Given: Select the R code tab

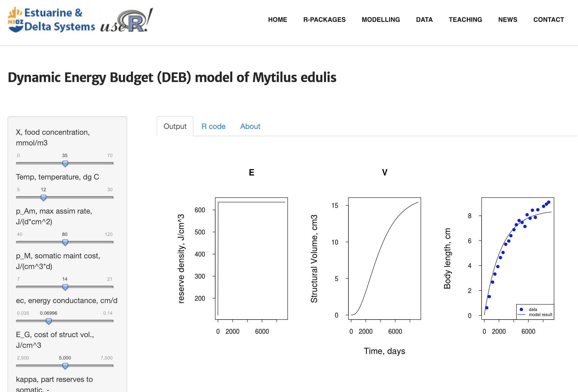Looking at the screenshot, I should (x=213, y=126).
